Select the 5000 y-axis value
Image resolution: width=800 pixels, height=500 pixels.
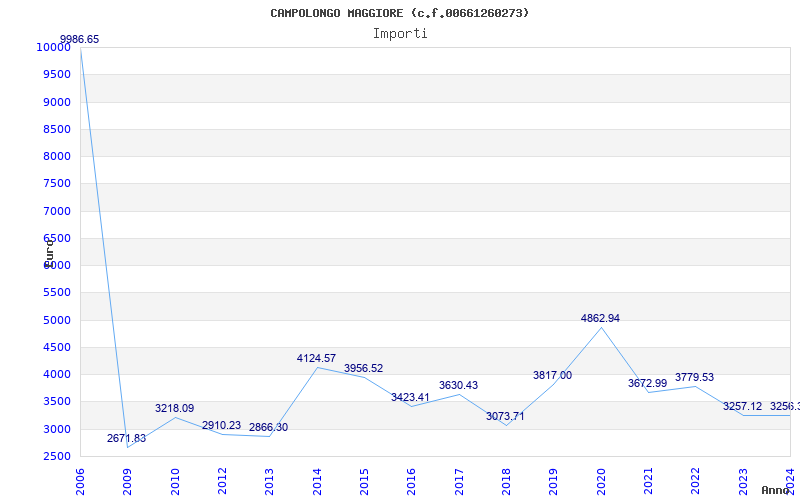(x=57, y=320)
